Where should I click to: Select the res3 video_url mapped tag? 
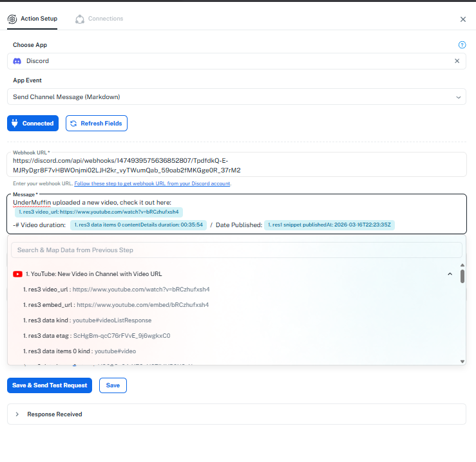point(99,212)
